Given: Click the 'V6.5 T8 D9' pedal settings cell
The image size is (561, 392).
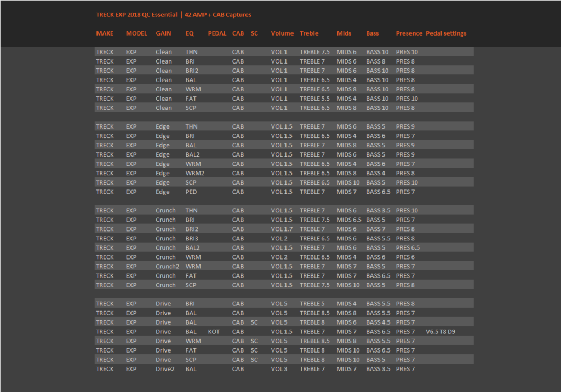Looking at the screenshot, I should click(x=440, y=332).
